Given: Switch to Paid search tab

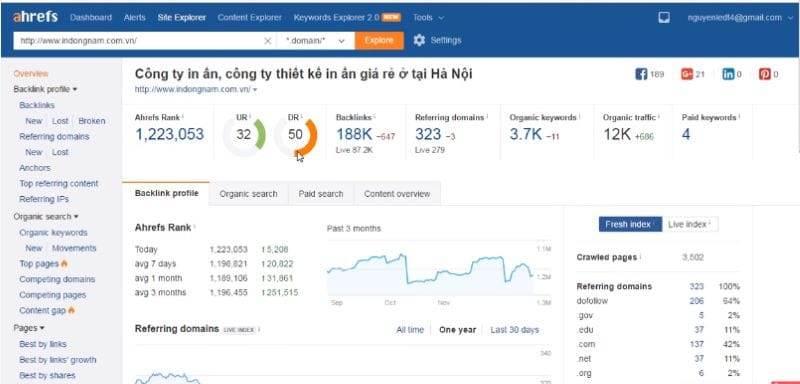Looking at the screenshot, I should [x=321, y=194].
